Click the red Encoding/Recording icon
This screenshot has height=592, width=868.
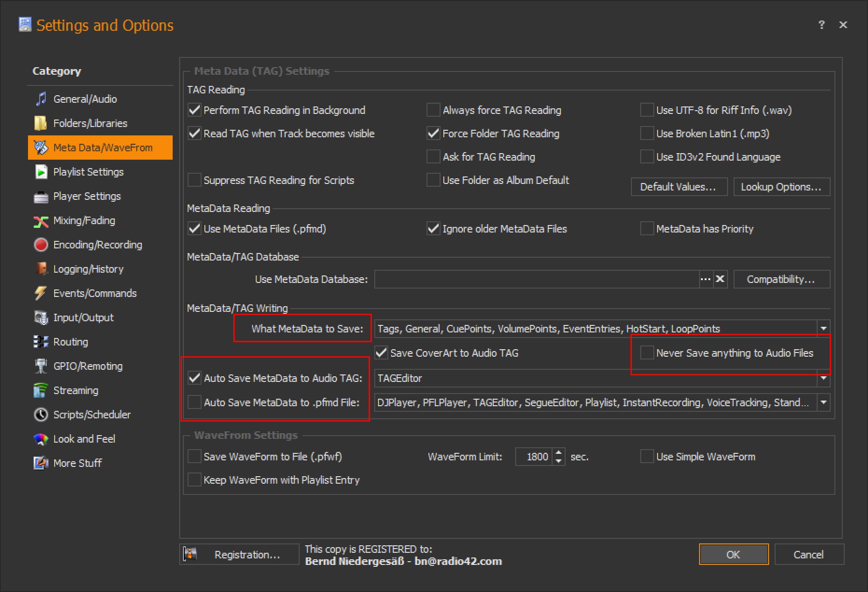(41, 245)
